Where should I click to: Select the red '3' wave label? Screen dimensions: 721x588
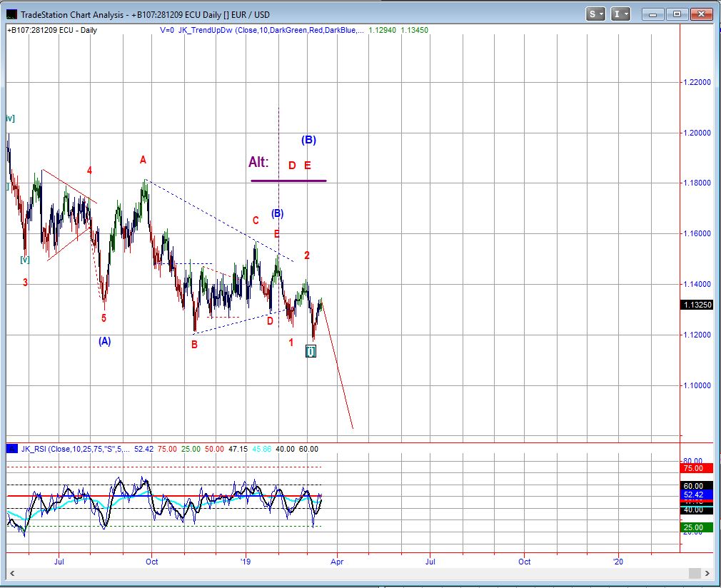click(x=25, y=283)
